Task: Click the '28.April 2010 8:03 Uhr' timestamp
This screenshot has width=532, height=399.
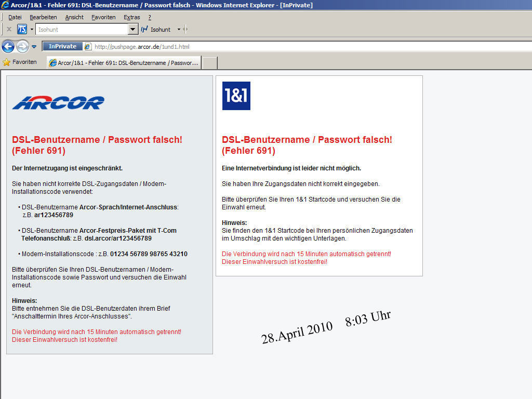Action: click(x=326, y=327)
